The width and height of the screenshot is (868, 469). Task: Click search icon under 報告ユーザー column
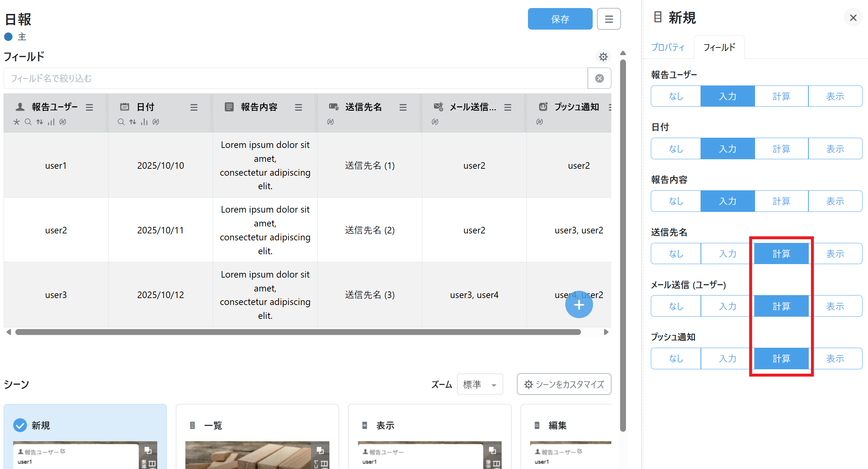point(28,122)
